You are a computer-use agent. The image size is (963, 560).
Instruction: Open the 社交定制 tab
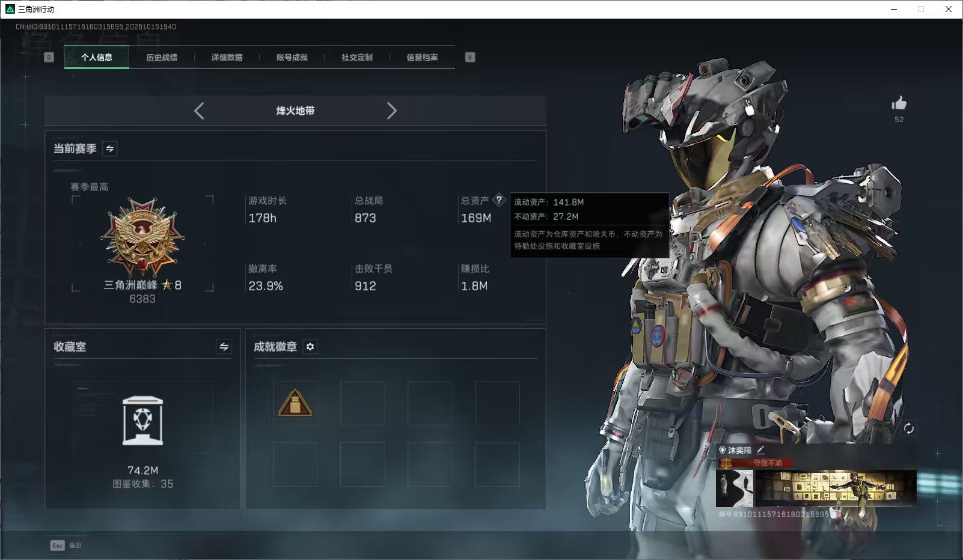click(357, 57)
